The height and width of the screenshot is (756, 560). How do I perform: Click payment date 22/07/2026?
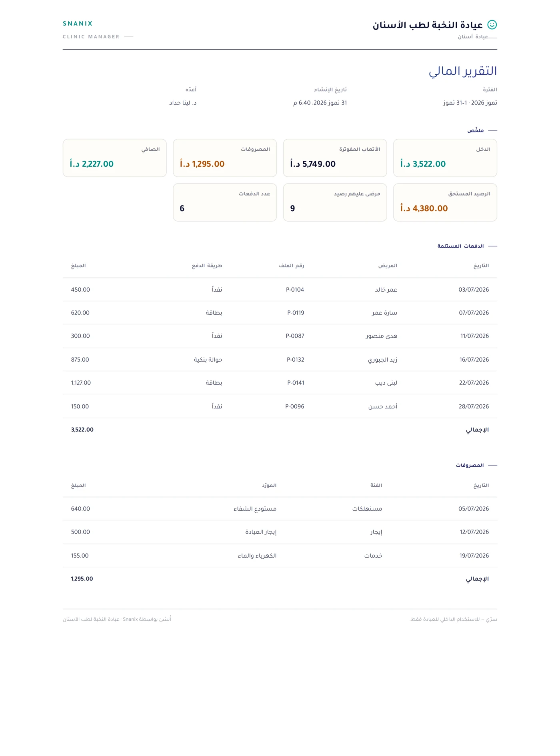click(x=474, y=383)
